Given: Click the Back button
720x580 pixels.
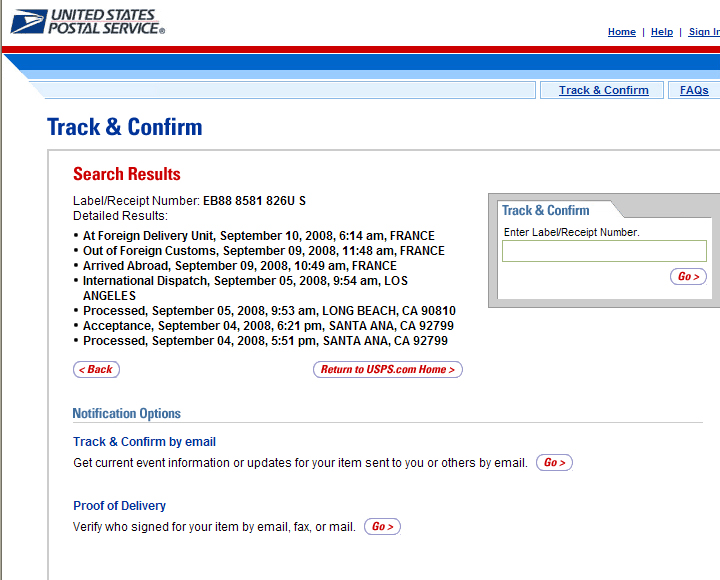Looking at the screenshot, I should 96,369.
